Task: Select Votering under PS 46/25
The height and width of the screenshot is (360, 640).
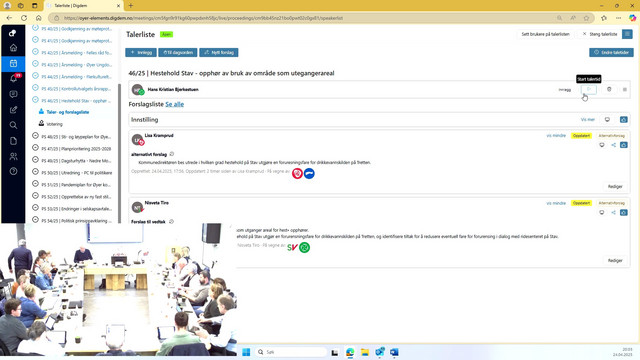Action: pos(54,124)
